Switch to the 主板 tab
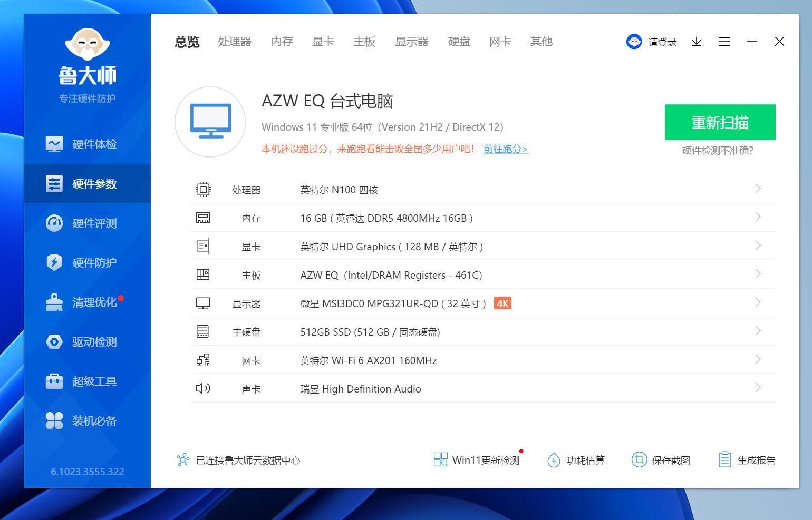 tap(364, 42)
